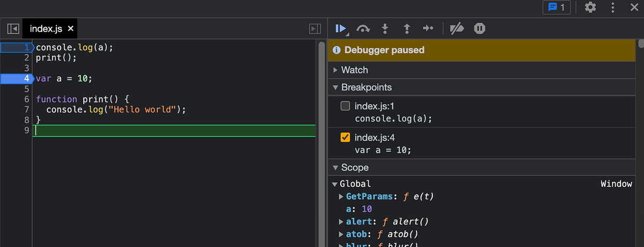Disable the index.js:4 breakpoint checkbox
This screenshot has width=644, height=247.
(346, 138)
